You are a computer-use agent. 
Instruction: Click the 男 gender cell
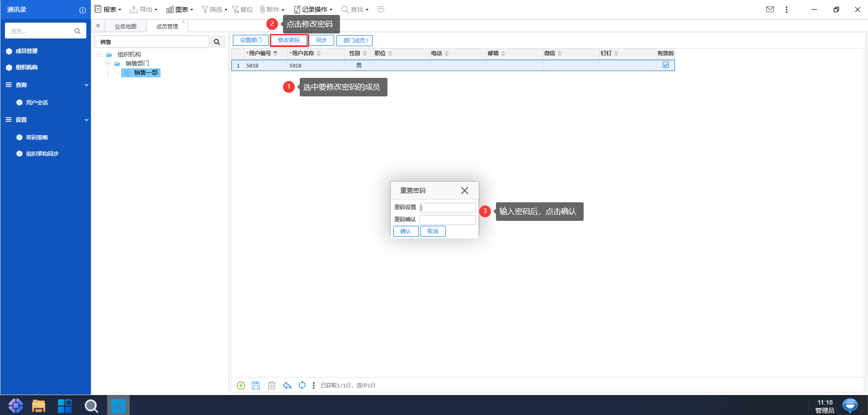[x=359, y=66]
